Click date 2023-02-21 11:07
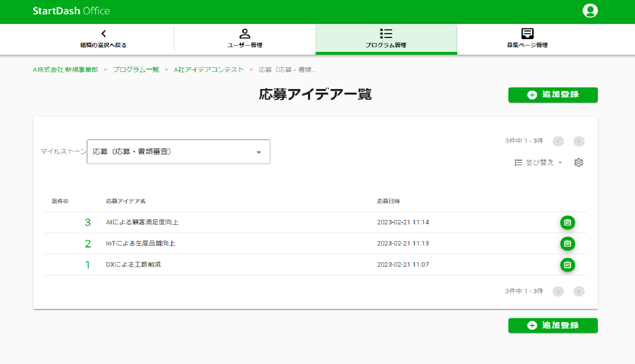635x364 pixels. [x=403, y=265]
